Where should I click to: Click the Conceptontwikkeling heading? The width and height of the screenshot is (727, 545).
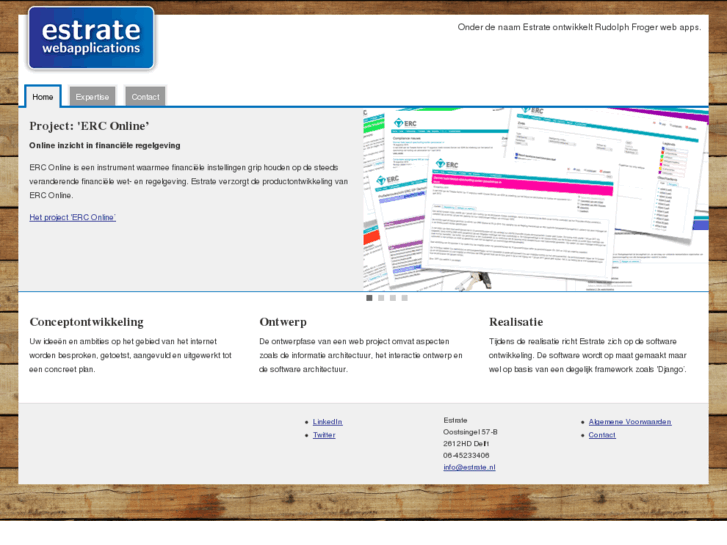86,322
